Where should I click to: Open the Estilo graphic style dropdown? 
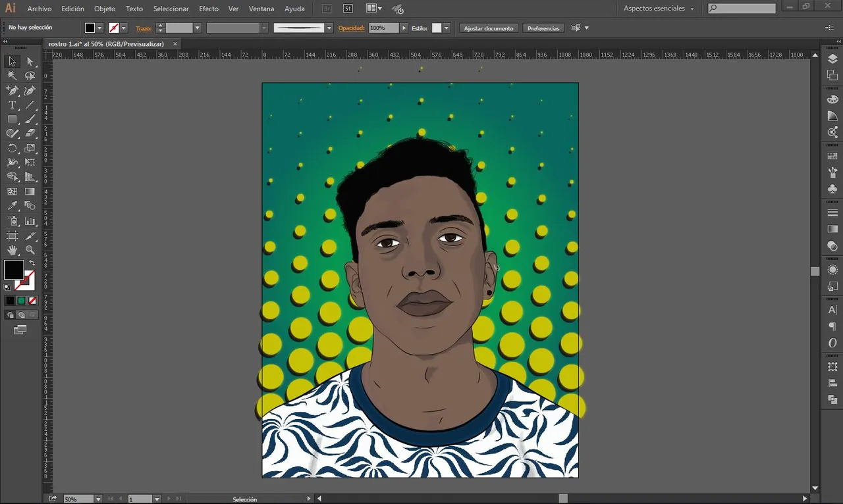tap(447, 28)
